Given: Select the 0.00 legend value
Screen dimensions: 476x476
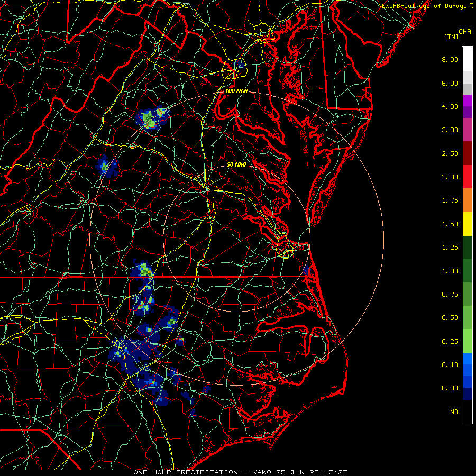Looking at the screenshot, I should point(450,388).
